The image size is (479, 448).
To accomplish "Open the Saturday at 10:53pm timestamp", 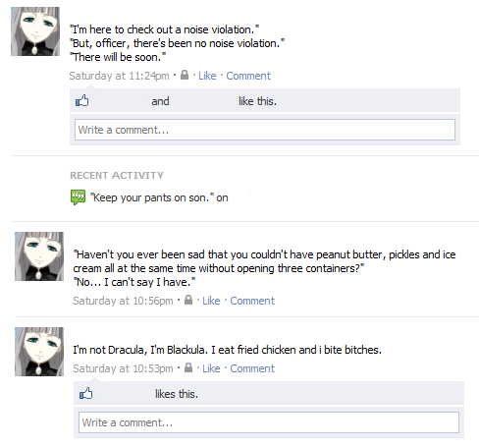I will click(123, 368).
